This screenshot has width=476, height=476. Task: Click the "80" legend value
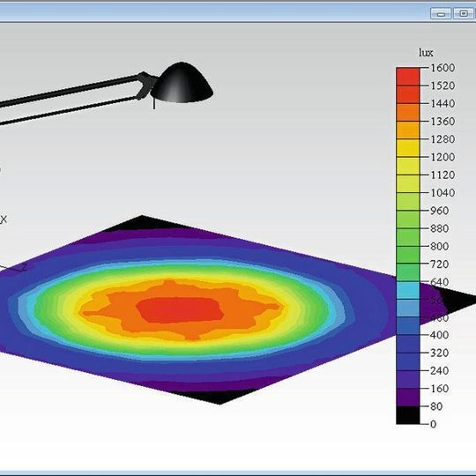pos(436,406)
